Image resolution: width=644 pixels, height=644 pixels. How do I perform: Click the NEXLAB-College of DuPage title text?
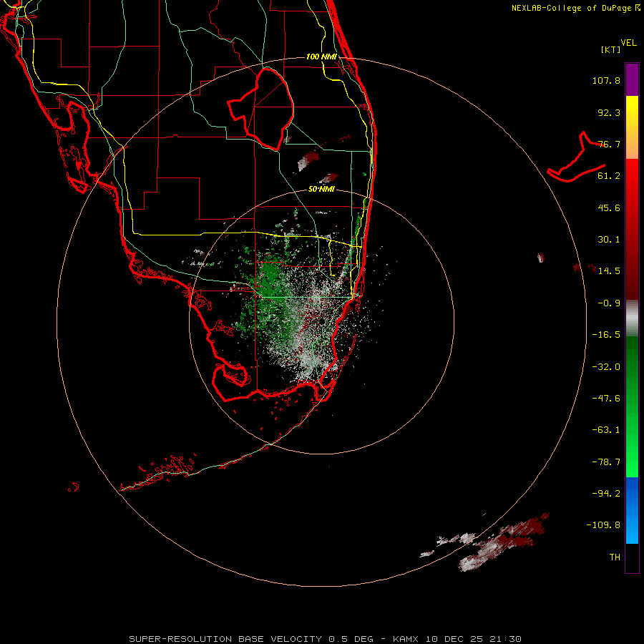click(576, 8)
